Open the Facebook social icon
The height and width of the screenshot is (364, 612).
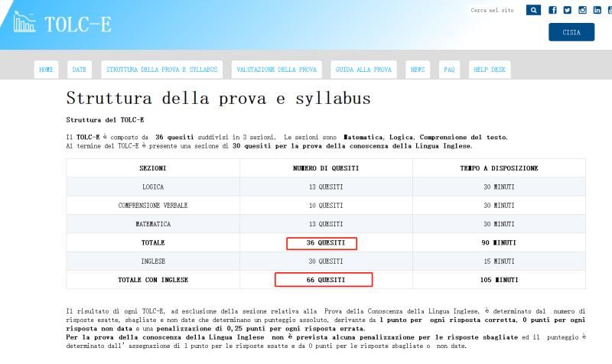pos(552,10)
